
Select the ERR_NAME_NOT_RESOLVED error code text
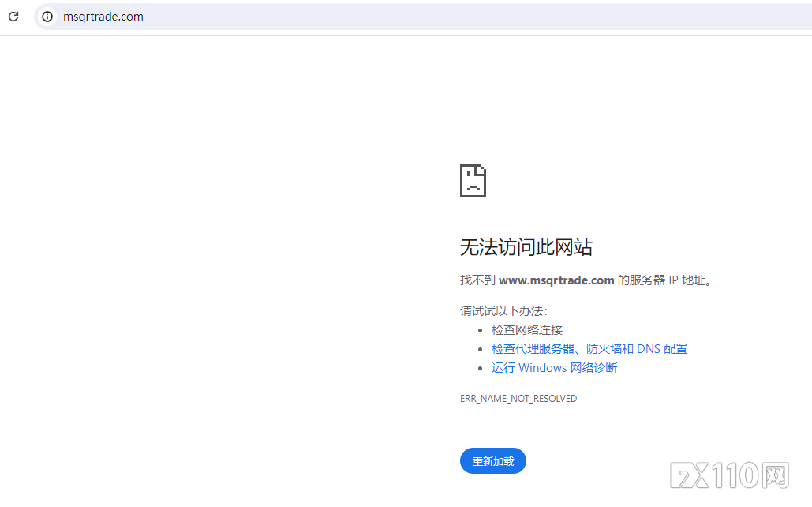[x=518, y=399]
